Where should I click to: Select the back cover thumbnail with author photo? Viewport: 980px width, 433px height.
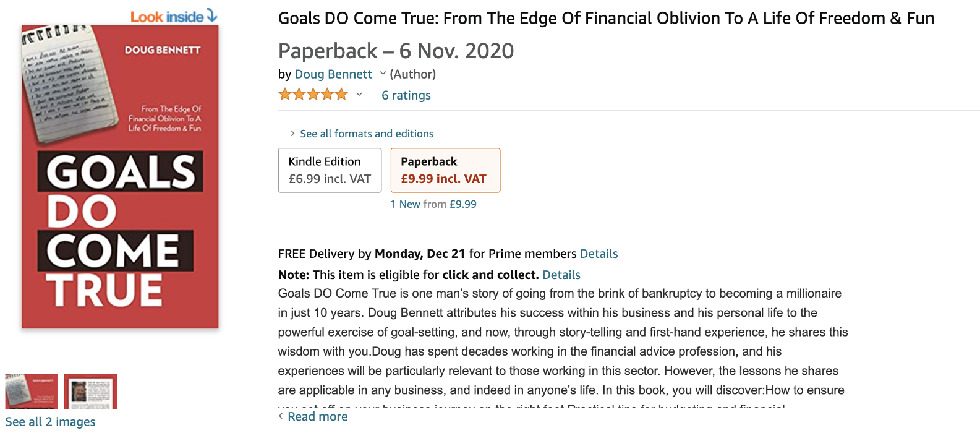point(90,392)
